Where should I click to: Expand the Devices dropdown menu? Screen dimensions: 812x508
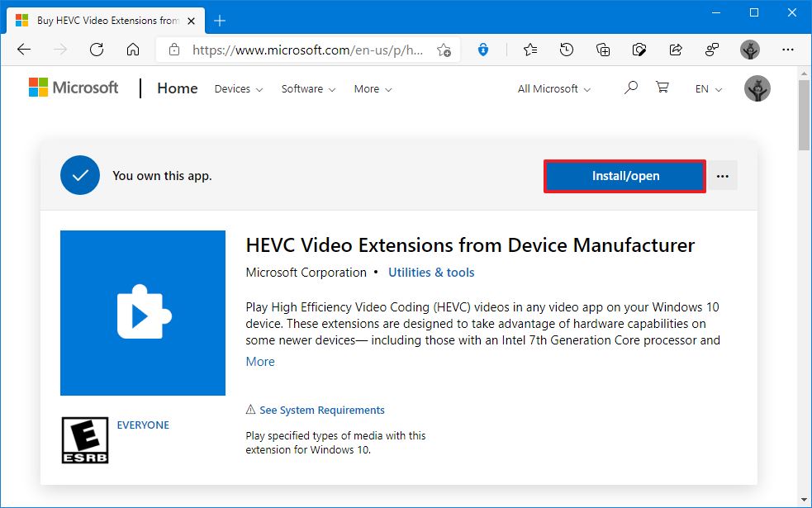(x=238, y=89)
